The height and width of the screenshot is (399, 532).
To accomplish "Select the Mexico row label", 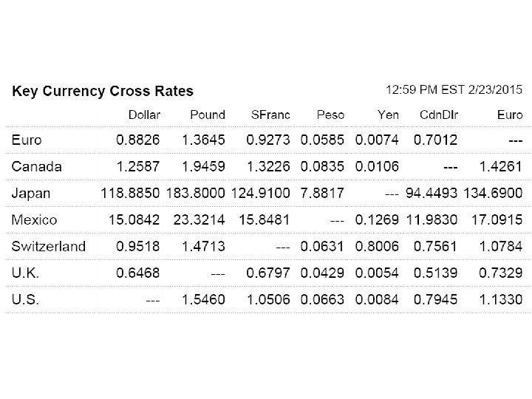I will (34, 219).
